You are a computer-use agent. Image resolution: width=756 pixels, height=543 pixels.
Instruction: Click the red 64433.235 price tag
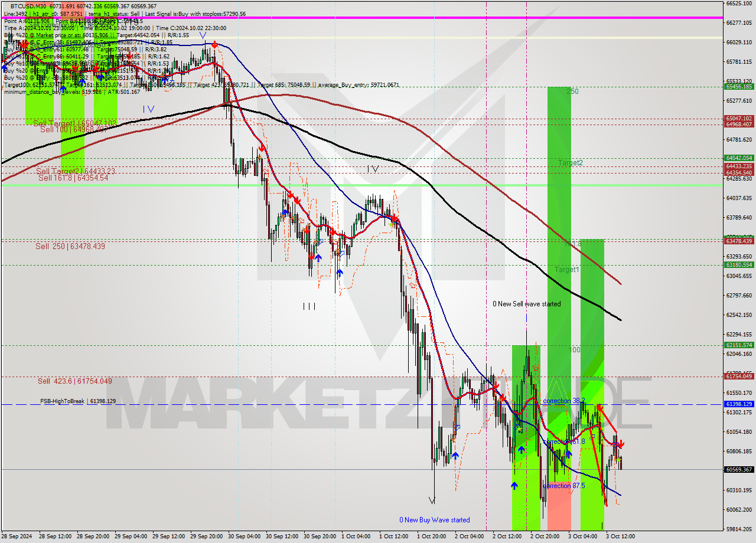point(739,166)
